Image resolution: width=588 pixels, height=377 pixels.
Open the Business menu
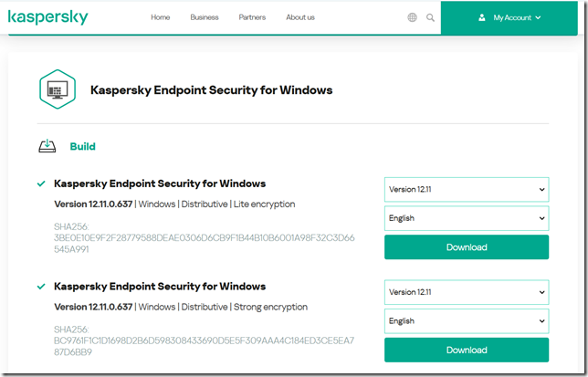tap(205, 17)
